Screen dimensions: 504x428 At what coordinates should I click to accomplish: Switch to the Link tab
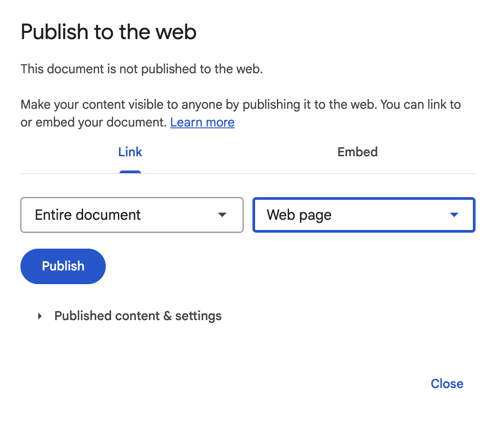click(x=130, y=152)
